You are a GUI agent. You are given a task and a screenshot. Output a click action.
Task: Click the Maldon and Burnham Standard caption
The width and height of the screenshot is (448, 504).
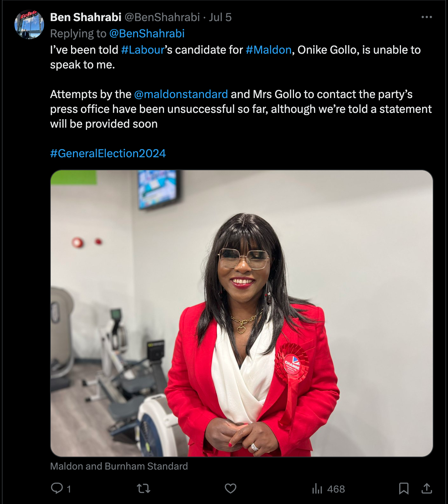[119, 466]
